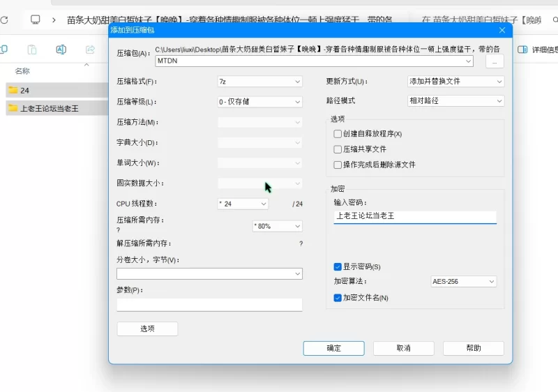
Task: Open the 压缩格式 7z dropdown
Action: coord(259,82)
